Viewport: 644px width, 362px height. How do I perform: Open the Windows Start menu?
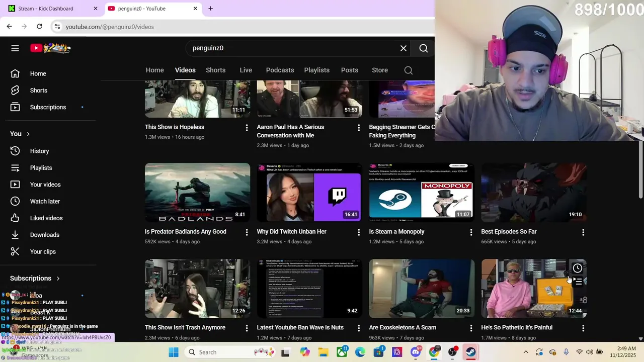point(174,352)
